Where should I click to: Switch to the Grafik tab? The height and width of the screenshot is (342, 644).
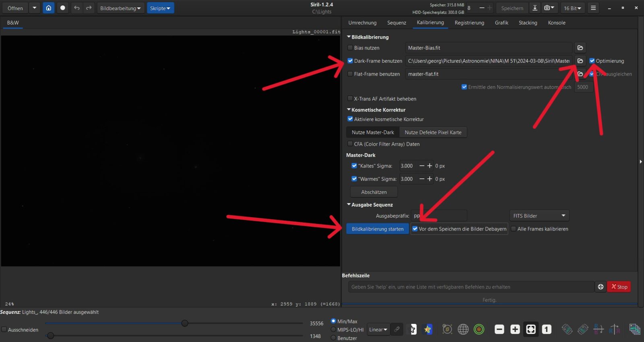click(502, 23)
